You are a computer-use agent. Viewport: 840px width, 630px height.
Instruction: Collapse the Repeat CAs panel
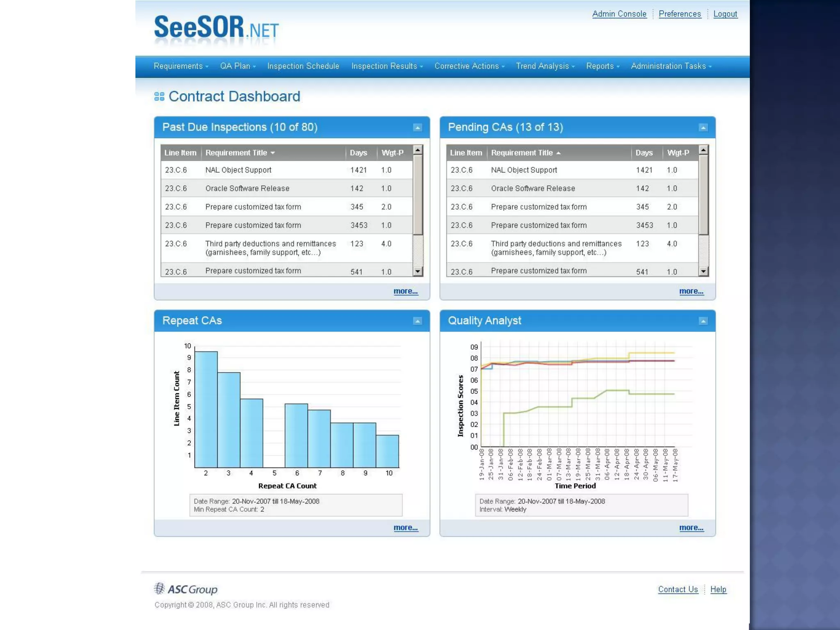pyautogui.click(x=417, y=321)
